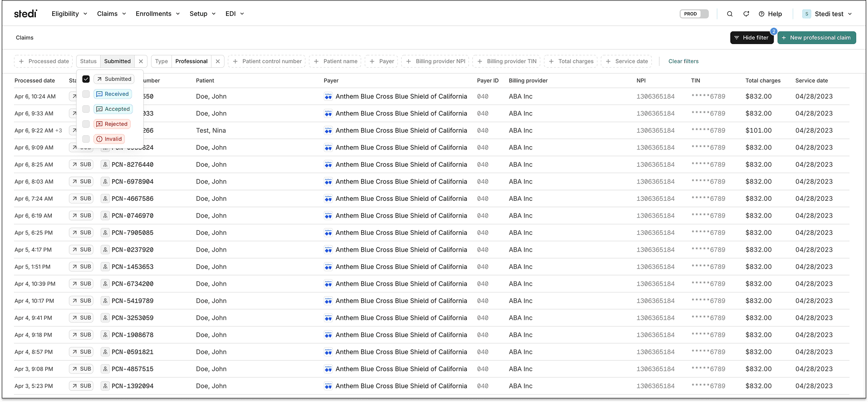Viewport: 868px width, 402px height.
Task: Add a Service date filter
Action: point(627,61)
